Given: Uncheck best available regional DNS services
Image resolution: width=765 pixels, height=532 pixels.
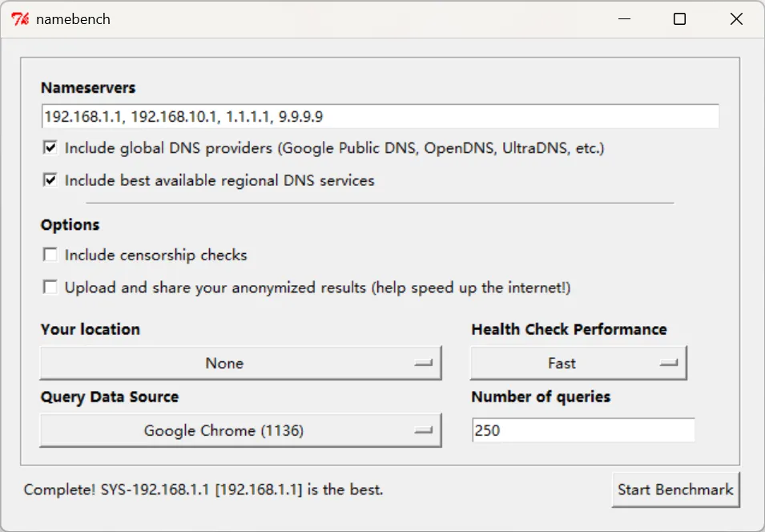Looking at the screenshot, I should tap(50, 180).
